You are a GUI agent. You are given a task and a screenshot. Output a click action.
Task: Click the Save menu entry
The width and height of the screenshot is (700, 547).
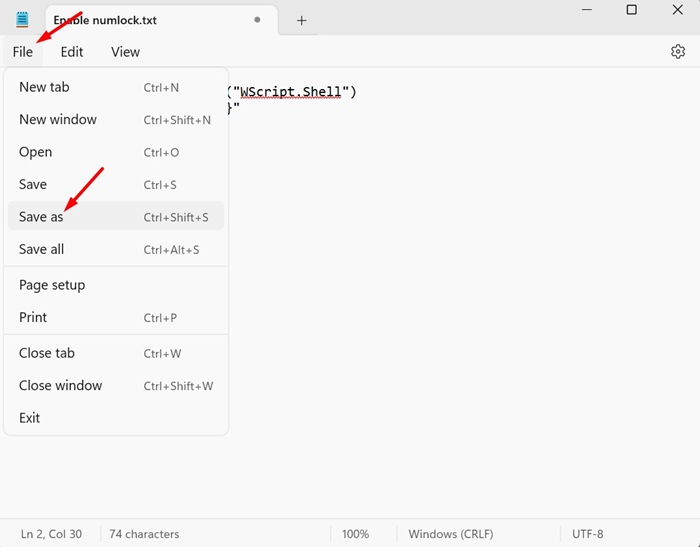click(116, 184)
